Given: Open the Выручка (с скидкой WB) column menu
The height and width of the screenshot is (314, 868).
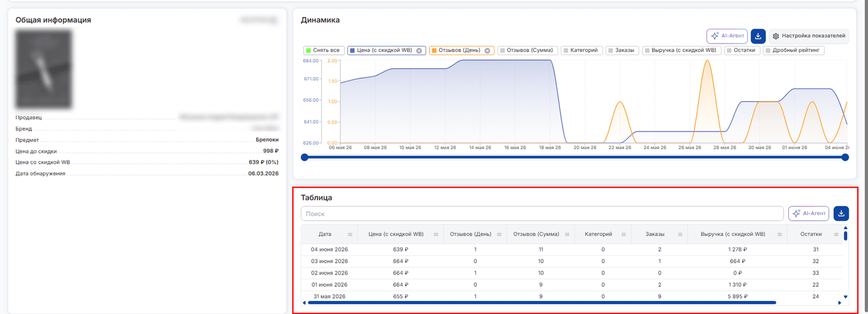Looking at the screenshot, I should pos(779,234).
